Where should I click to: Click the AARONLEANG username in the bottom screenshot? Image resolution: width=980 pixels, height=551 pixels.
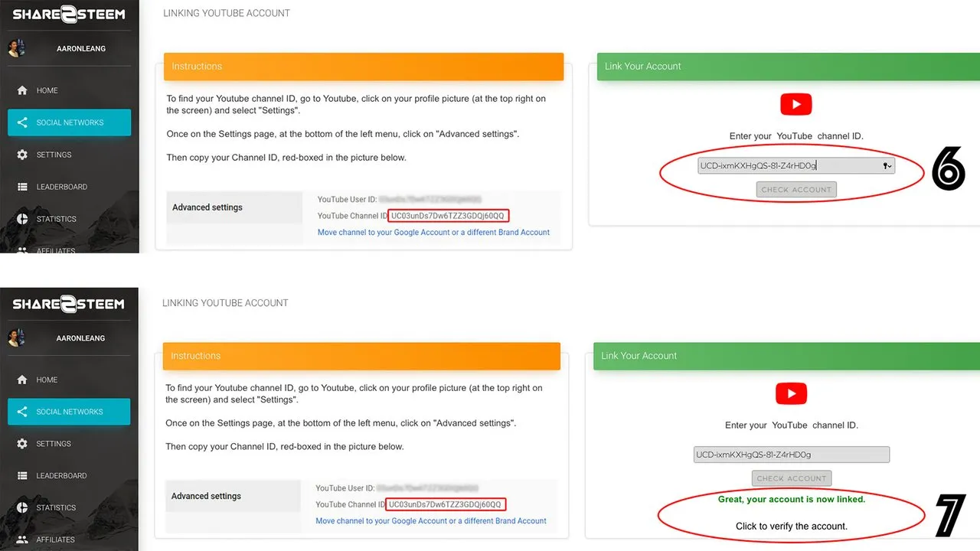[x=81, y=337]
